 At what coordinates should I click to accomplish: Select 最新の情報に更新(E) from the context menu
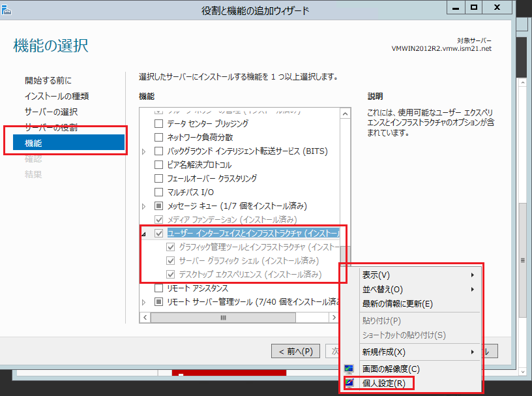click(x=397, y=303)
